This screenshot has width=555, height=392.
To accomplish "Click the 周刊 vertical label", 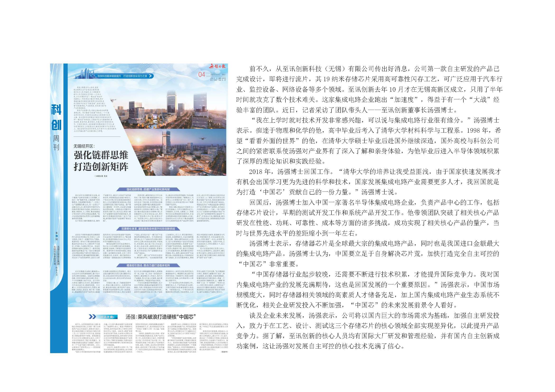I will coord(56,142).
